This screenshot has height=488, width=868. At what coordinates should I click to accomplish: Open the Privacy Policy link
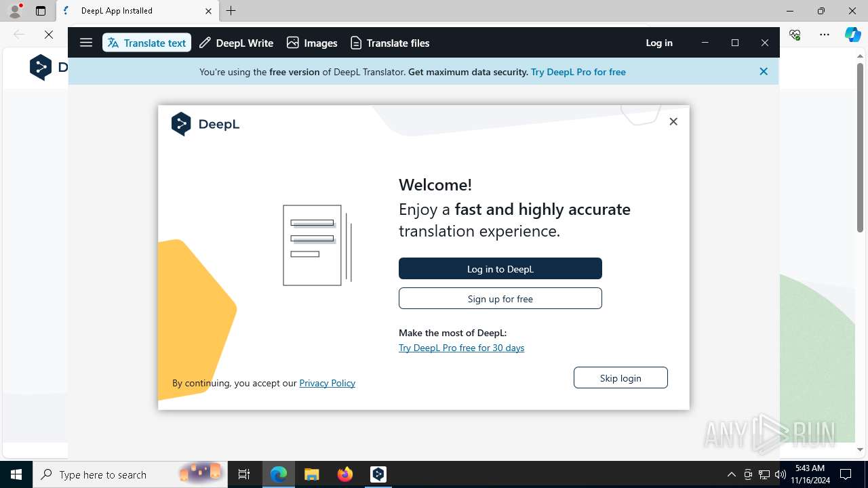[x=327, y=383]
